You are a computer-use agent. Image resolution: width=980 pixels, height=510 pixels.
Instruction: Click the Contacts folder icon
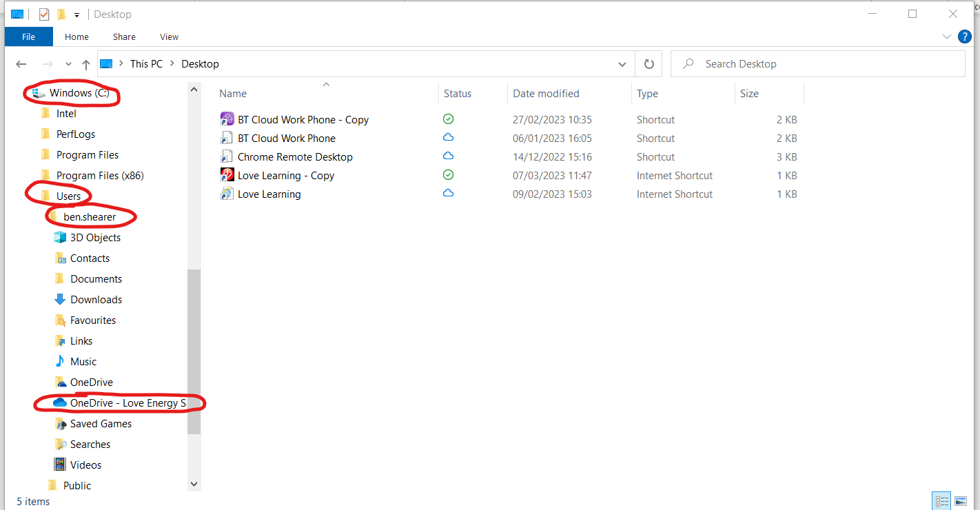pyautogui.click(x=60, y=258)
